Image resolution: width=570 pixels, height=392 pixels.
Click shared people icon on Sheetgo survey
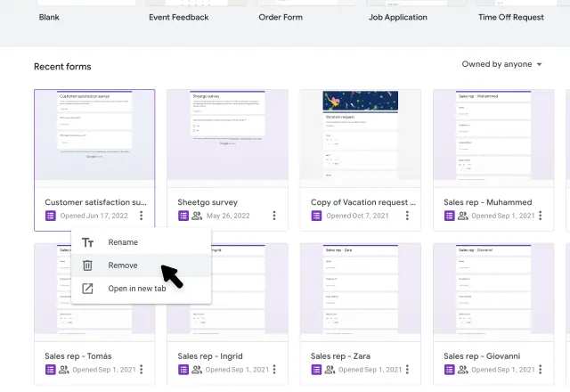coord(197,216)
